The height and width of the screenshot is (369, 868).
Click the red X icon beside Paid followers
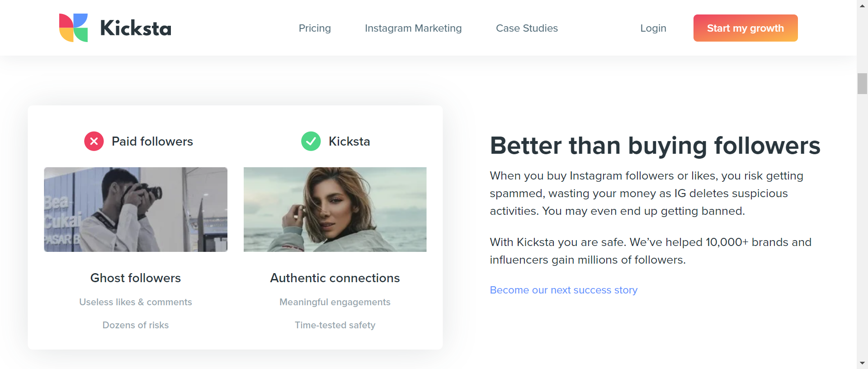click(x=94, y=142)
